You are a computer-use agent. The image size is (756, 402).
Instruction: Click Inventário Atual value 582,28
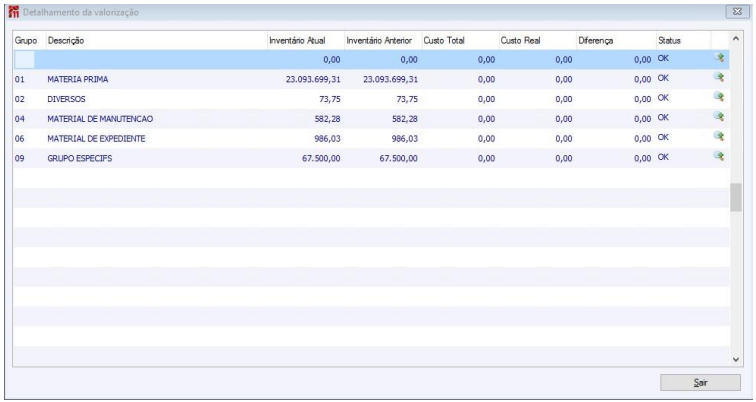click(x=328, y=120)
